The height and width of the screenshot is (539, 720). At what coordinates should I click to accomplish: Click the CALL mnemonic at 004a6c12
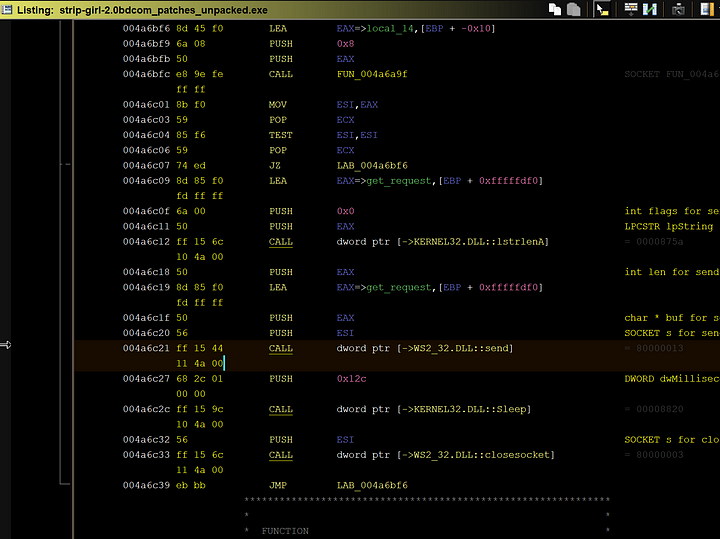(281, 241)
